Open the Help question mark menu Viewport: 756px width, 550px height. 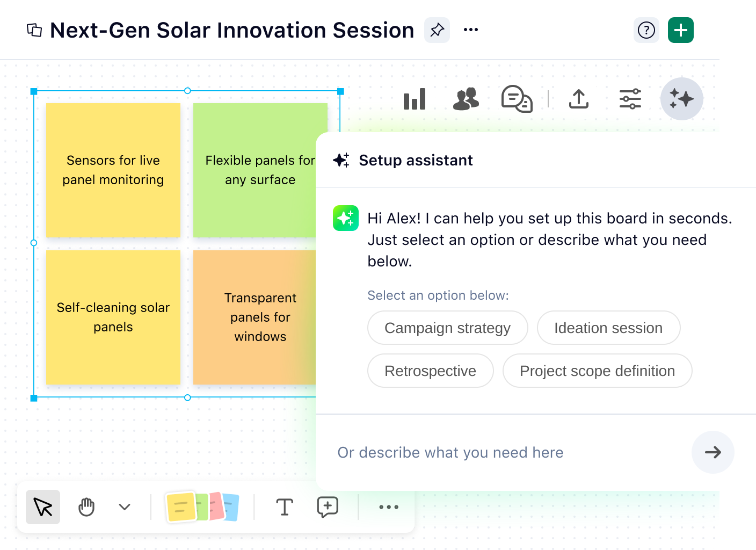tap(646, 30)
